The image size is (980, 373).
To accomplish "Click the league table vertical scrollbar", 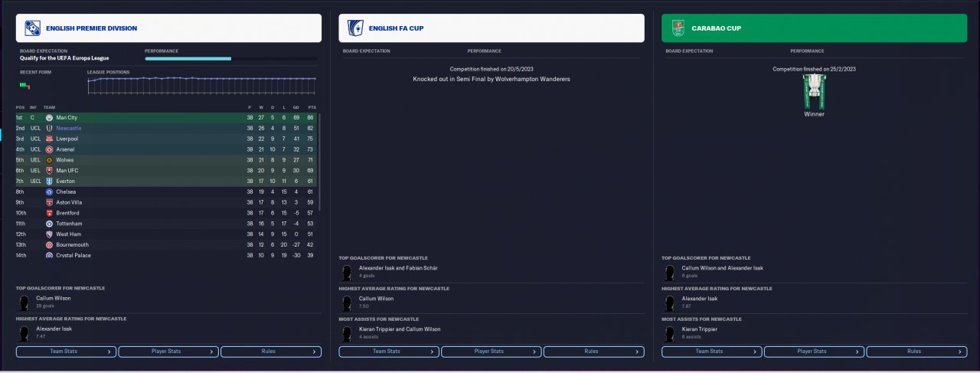I will (x=319, y=161).
